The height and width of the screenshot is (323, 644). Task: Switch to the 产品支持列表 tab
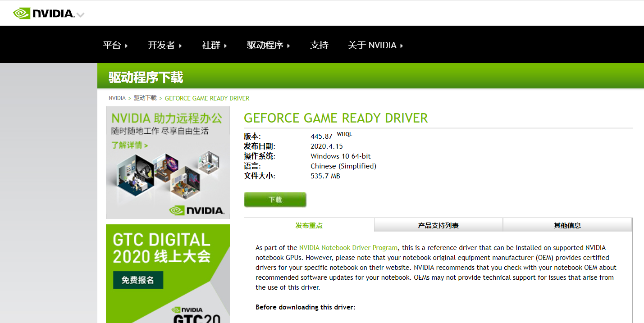(x=438, y=225)
